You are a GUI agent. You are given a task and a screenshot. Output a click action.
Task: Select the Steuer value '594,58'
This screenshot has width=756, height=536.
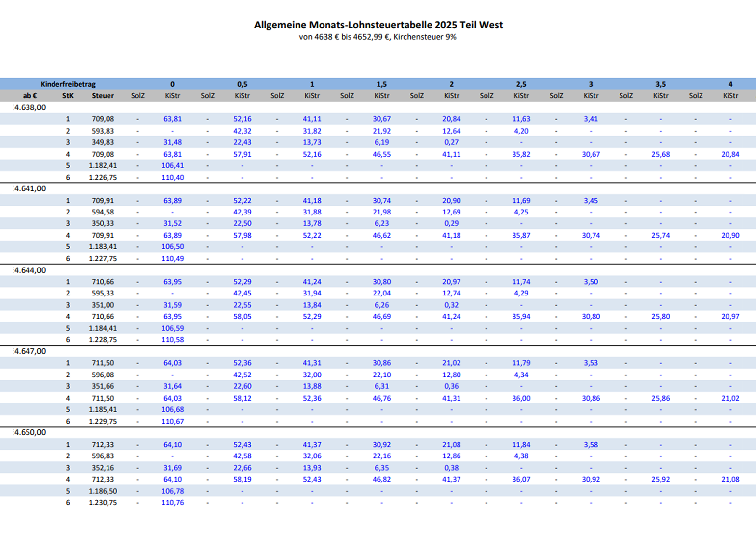coord(103,212)
